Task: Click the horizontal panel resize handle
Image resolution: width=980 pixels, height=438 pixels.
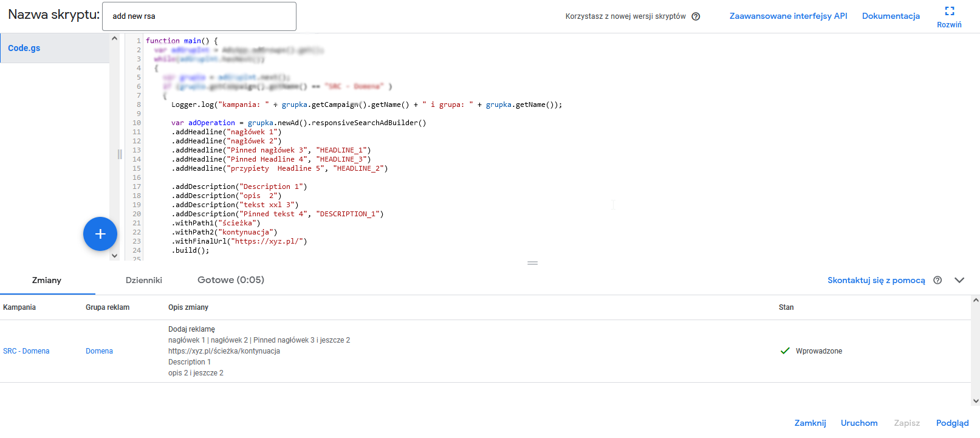Action: pyautogui.click(x=532, y=263)
